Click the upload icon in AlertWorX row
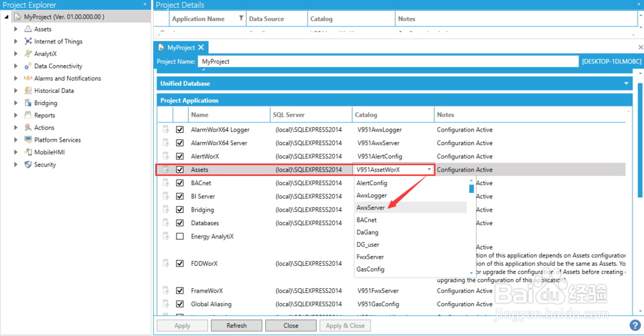644x336 pixels. tap(166, 156)
